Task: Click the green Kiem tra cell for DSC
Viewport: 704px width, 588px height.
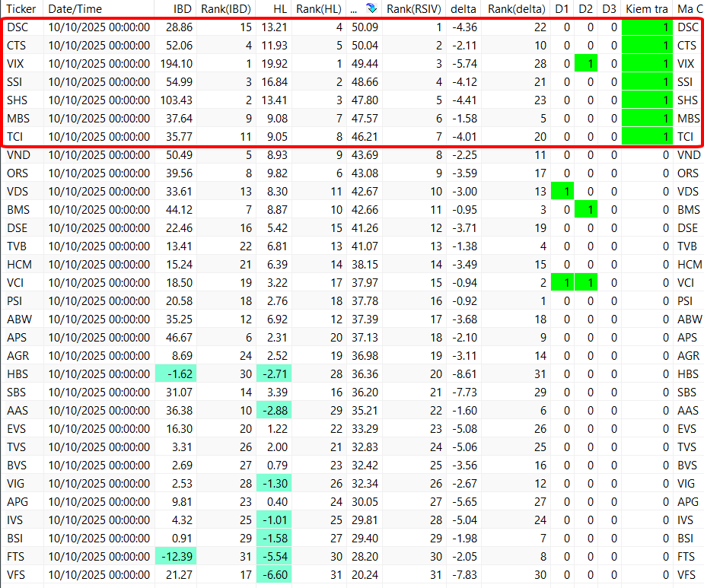Action: pyautogui.click(x=647, y=27)
